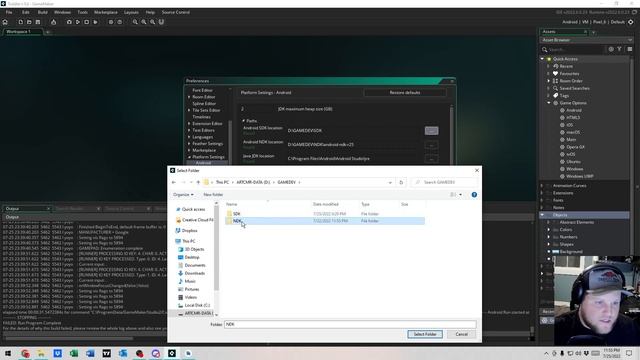Open Downloads in dialog navigation pane
This screenshot has width=640, height=360.
pyautogui.click(x=195, y=273)
